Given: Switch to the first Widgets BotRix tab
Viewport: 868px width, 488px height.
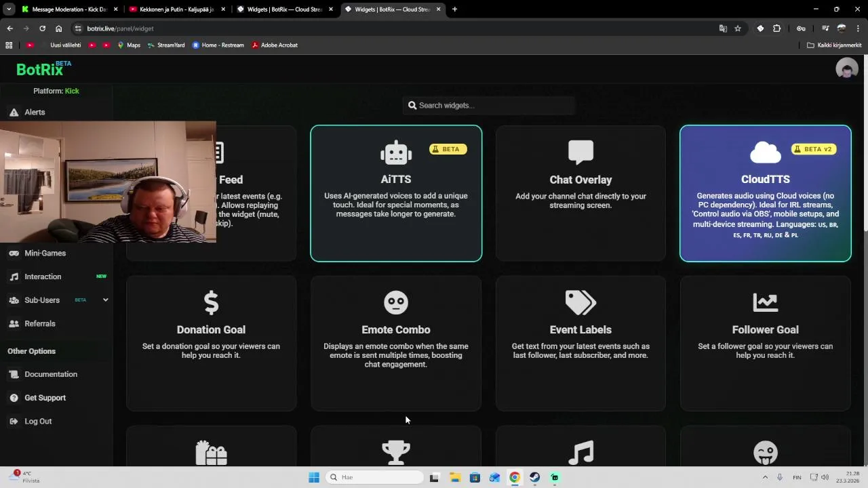Looking at the screenshot, I should 284,9.
